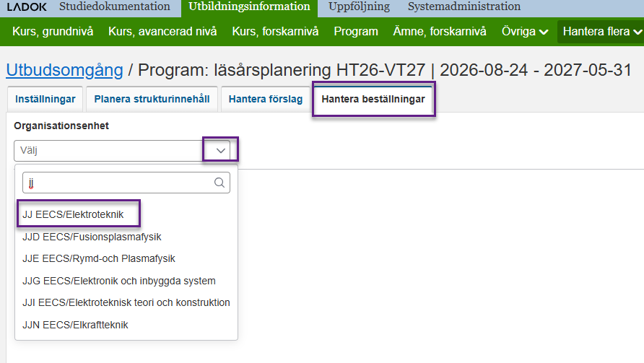Image resolution: width=644 pixels, height=363 pixels.
Task: Click the search magnifier icon in dropdown
Action: [219, 183]
